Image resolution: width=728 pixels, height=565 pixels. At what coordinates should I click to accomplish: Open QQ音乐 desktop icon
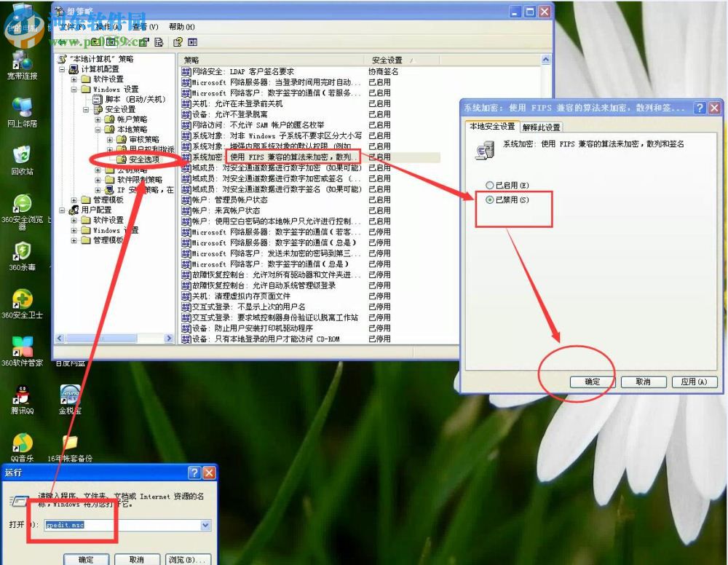(x=22, y=446)
